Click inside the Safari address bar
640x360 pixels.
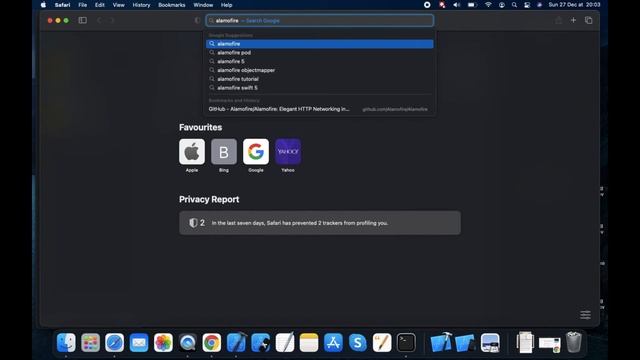click(x=320, y=20)
